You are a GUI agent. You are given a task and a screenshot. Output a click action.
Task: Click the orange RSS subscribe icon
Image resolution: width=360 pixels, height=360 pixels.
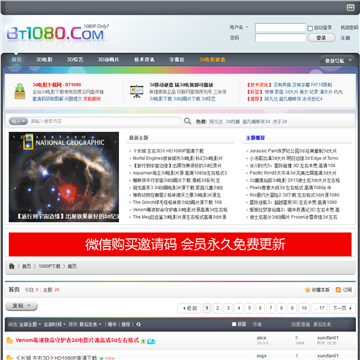click(338, 290)
